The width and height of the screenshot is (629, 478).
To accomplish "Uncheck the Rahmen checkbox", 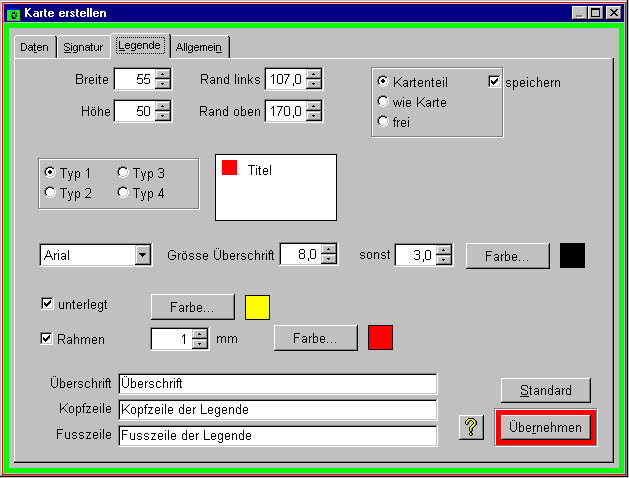I will coord(47,339).
